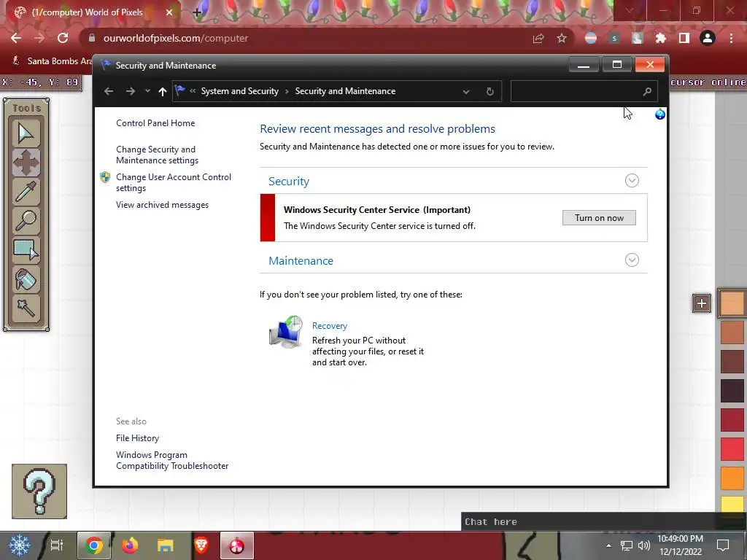This screenshot has width=747, height=560.
Task: Open Chrome tab search dropdown
Action: [x=629, y=10]
